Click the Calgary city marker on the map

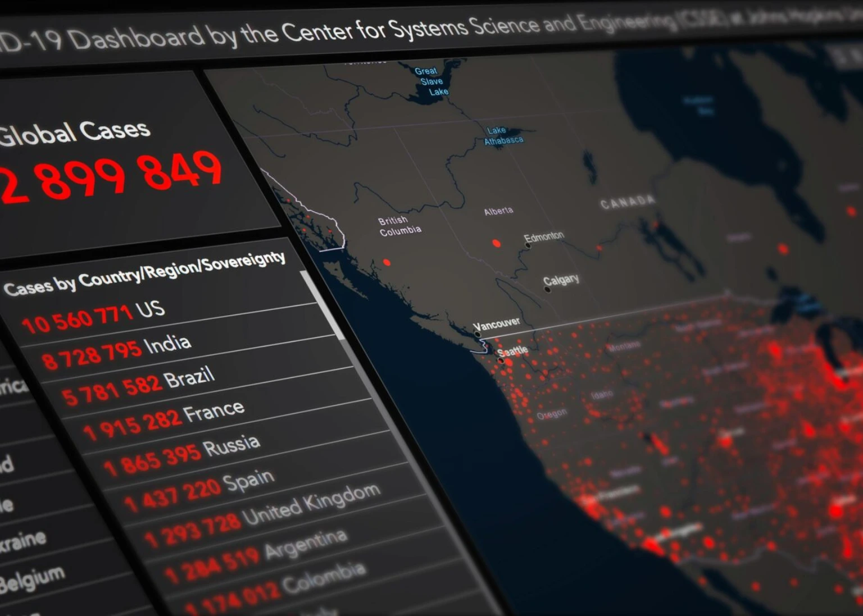pyautogui.click(x=548, y=290)
